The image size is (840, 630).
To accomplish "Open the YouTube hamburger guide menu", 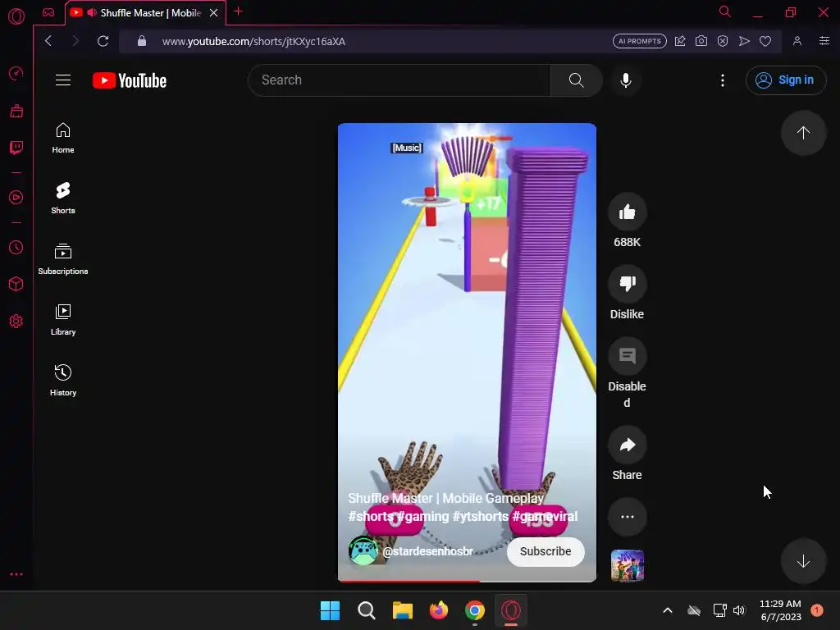I will (63, 80).
